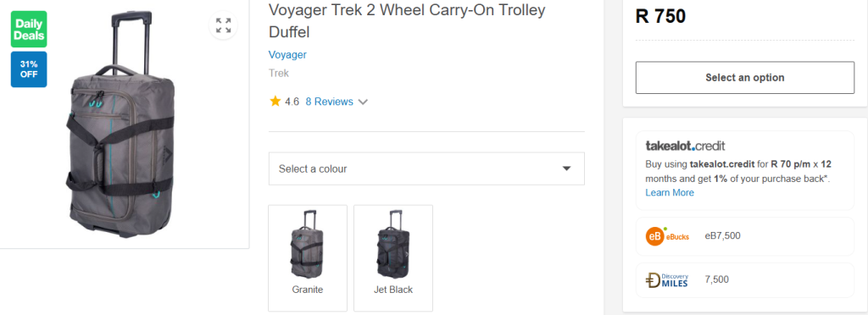Click the yellow star rating icon

coord(275,101)
